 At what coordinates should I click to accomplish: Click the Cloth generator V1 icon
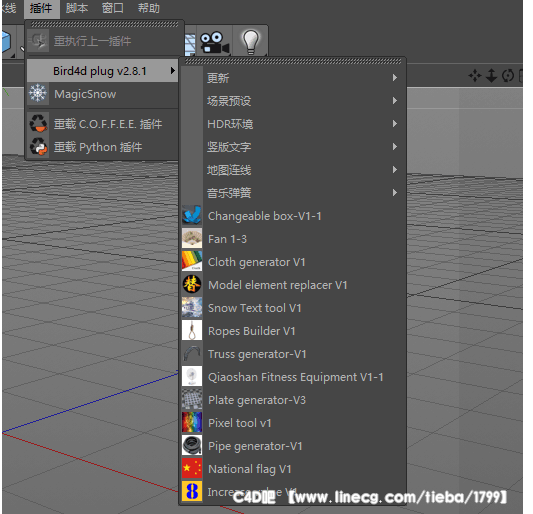pyautogui.click(x=192, y=261)
